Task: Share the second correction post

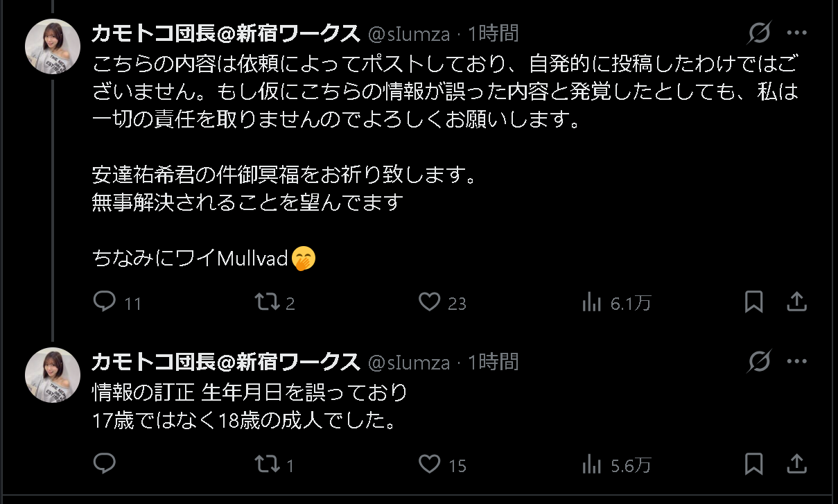Action: pos(797,464)
